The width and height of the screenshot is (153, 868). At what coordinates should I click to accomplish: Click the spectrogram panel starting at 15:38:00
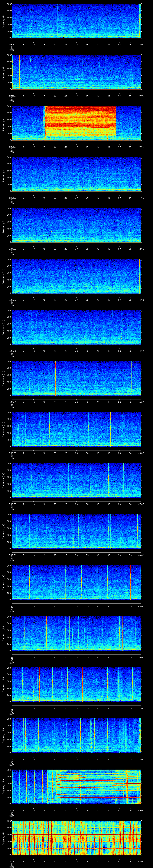point(77,72)
